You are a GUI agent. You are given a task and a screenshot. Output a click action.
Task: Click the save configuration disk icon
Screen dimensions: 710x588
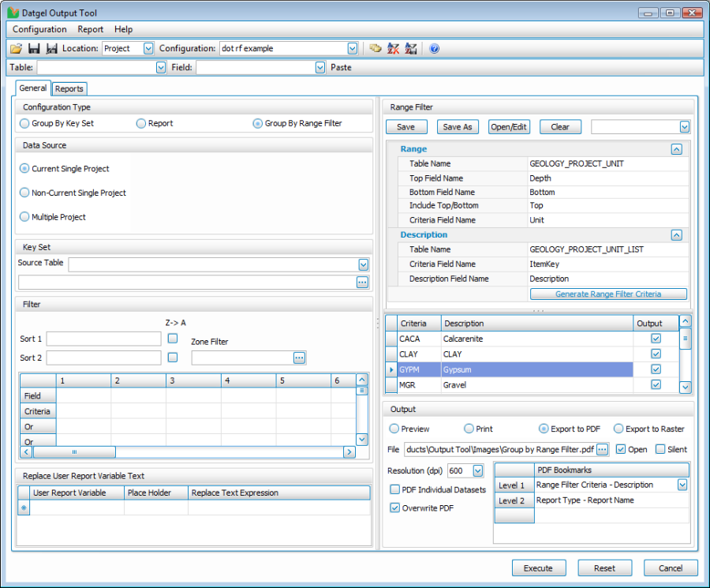tap(34, 49)
